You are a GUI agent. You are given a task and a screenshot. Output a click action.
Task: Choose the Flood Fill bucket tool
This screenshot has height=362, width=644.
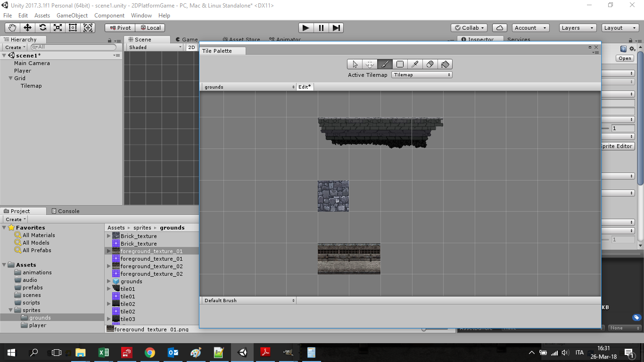coord(445,64)
